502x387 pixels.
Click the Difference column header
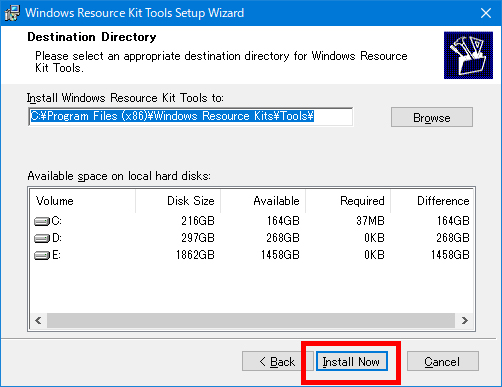[x=432, y=201]
